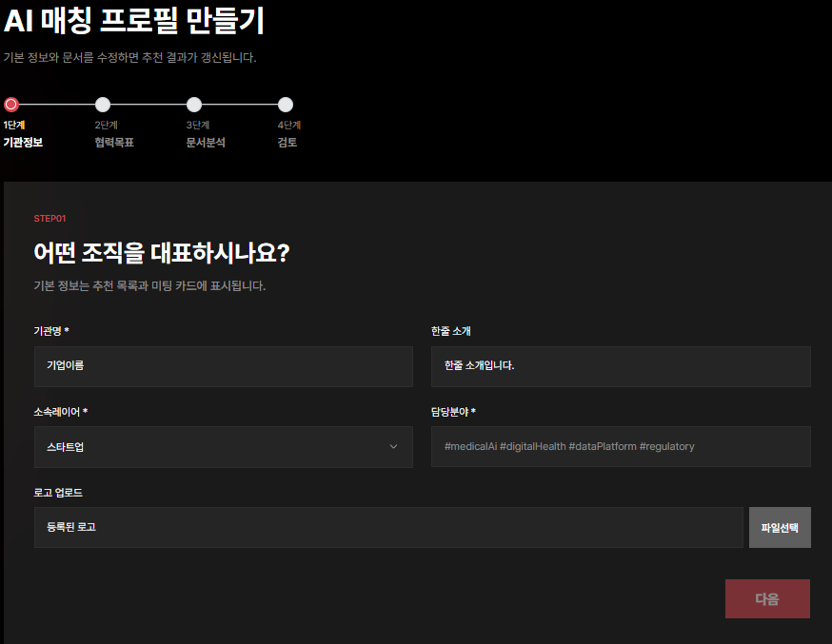Click the 검토 step label
This screenshot has height=644, width=832.
click(x=287, y=142)
